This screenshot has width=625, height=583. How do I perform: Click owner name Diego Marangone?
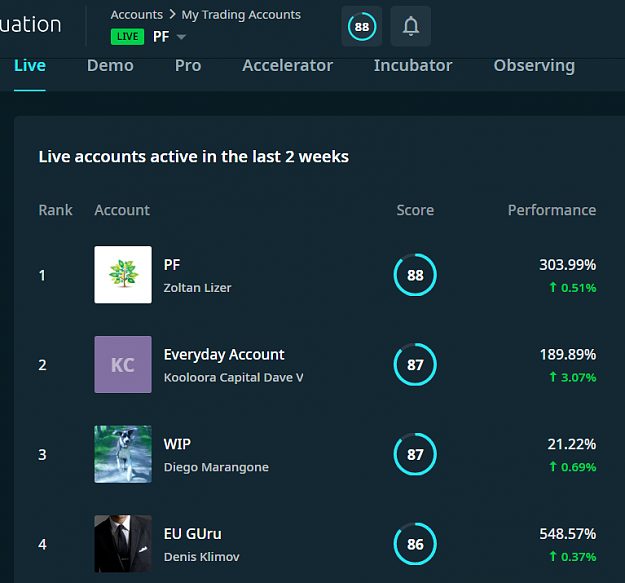click(216, 467)
